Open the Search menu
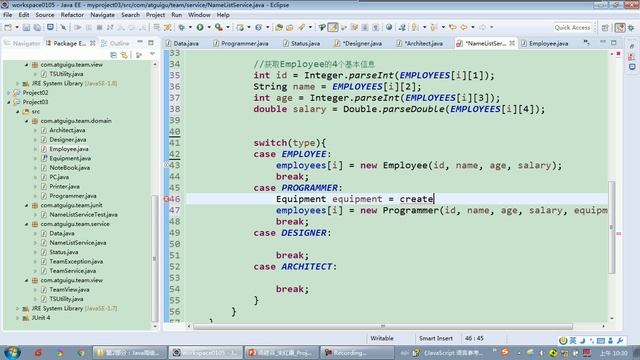Viewport: 640px width, 360px height. pyautogui.click(x=130, y=15)
